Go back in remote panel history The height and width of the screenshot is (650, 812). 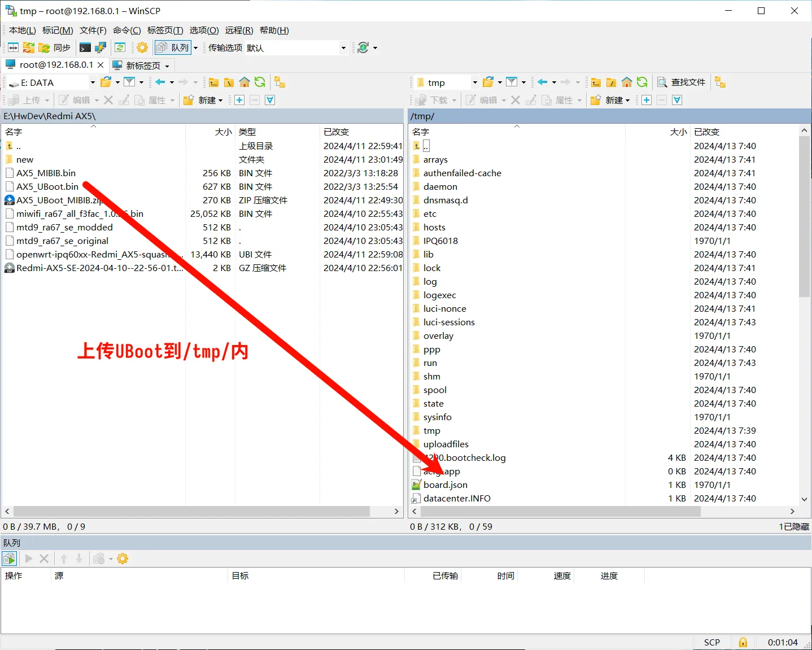click(x=542, y=82)
